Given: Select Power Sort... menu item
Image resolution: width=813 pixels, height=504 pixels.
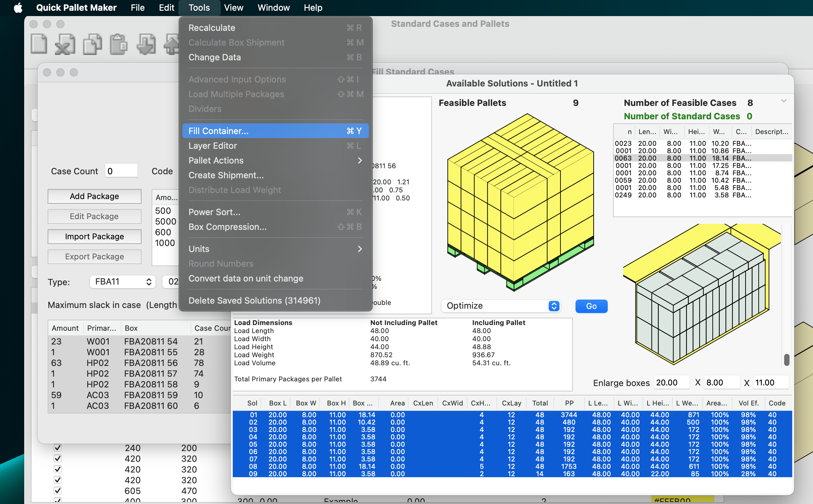Looking at the screenshot, I should 275,212.
